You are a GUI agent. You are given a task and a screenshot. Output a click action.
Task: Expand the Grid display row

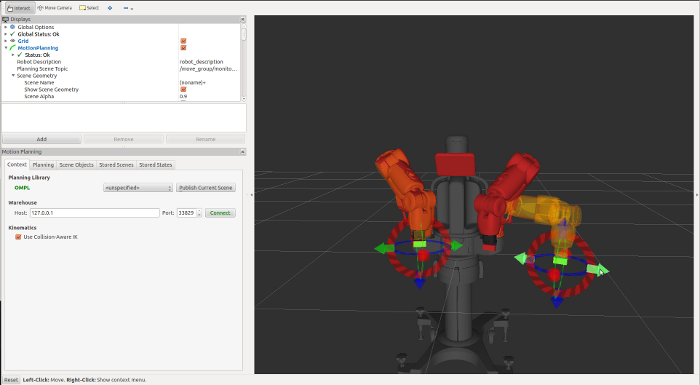pos(5,41)
